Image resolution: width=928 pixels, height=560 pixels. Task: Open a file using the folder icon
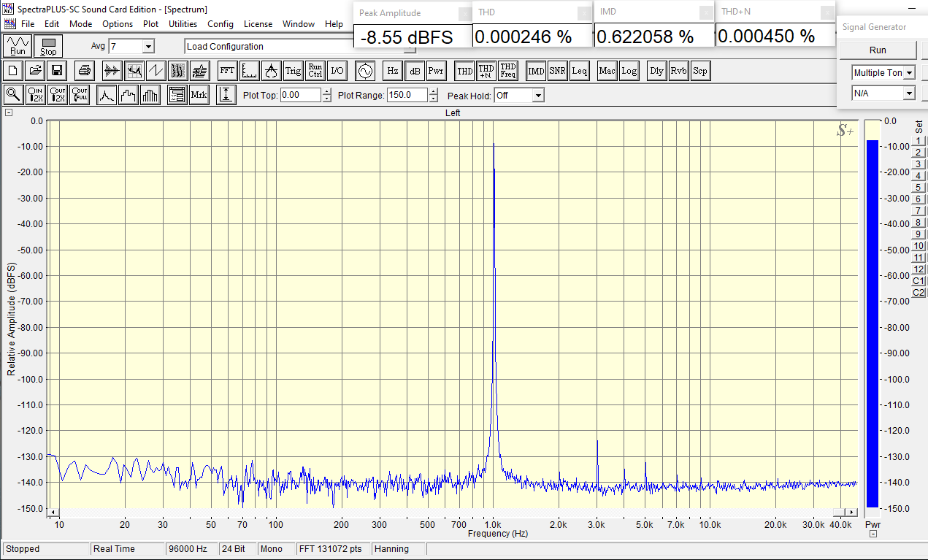34,71
